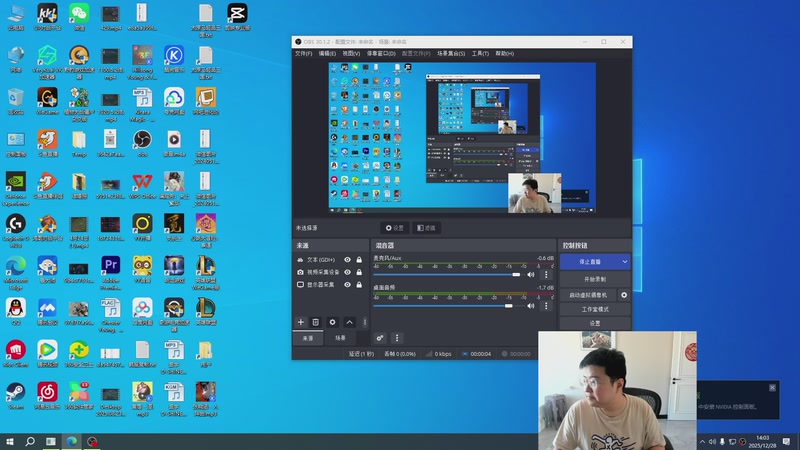Open the 视图(V) menu

click(351, 54)
